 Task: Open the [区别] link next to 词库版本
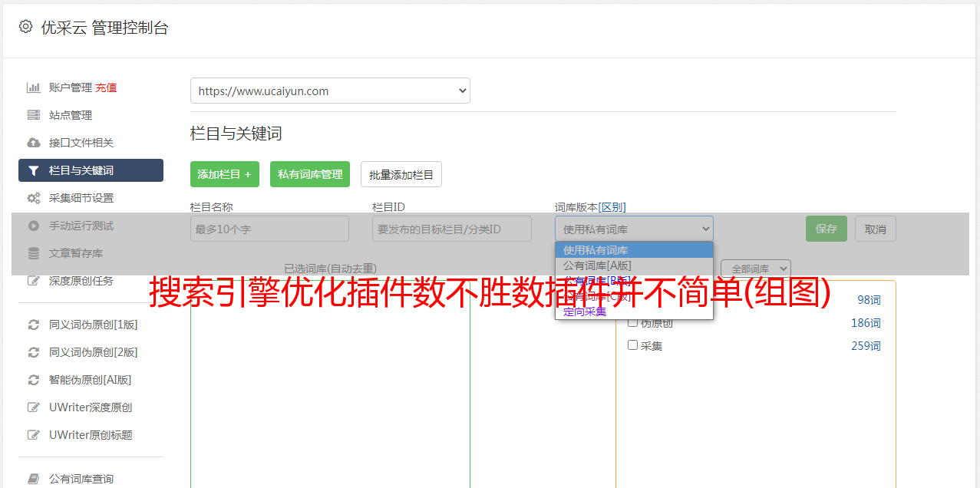click(x=612, y=207)
